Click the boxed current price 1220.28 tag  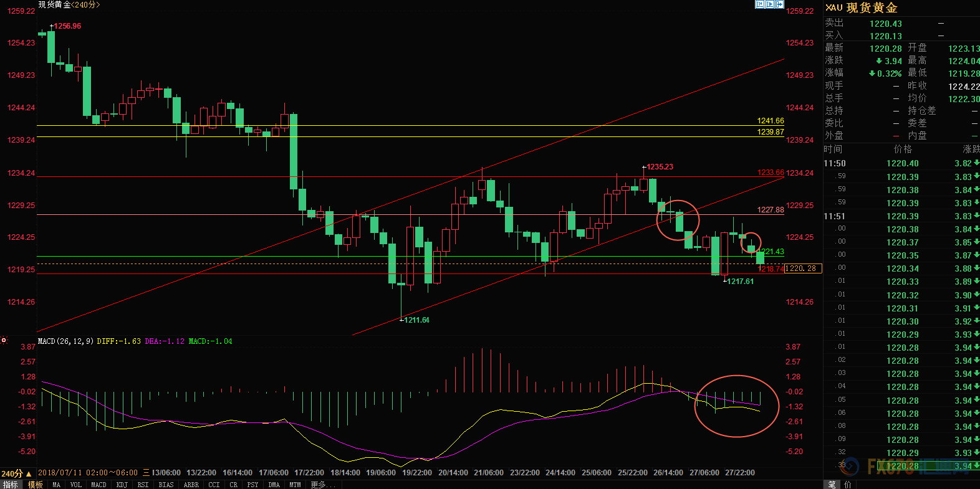coord(804,268)
